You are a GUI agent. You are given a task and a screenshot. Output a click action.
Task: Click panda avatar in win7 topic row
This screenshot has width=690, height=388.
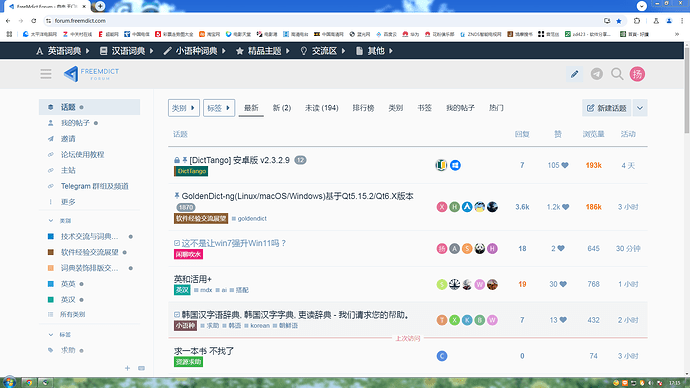480,249
